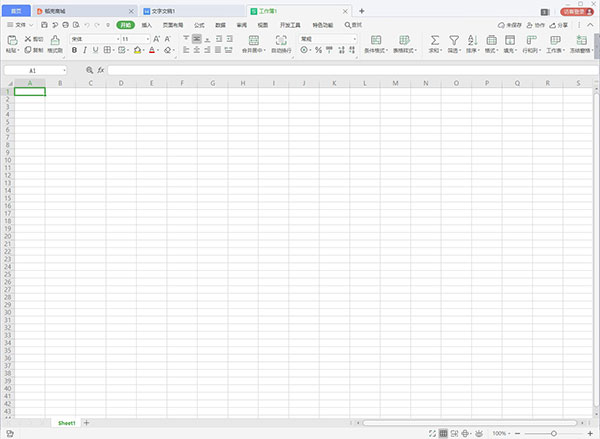
Task: Save the workbook using the floppy disk icon
Action: point(44,25)
